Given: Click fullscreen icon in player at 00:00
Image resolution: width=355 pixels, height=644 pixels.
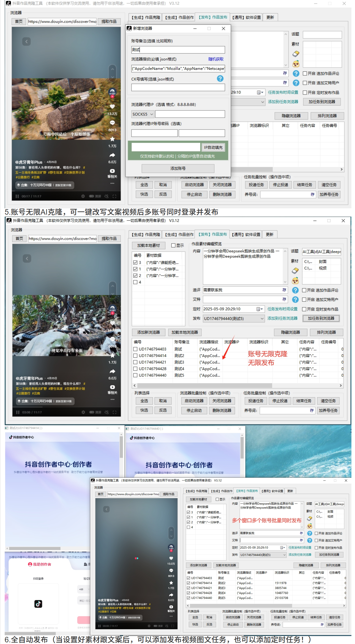Looking at the screenshot, I should pos(173,626).
